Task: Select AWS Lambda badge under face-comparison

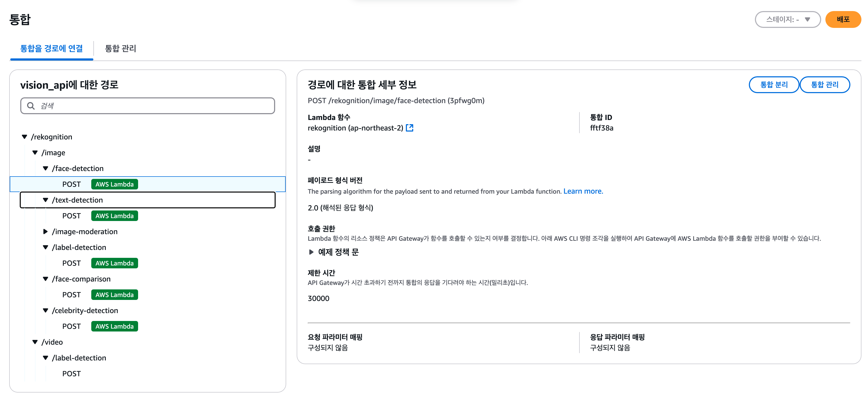Action: [115, 294]
